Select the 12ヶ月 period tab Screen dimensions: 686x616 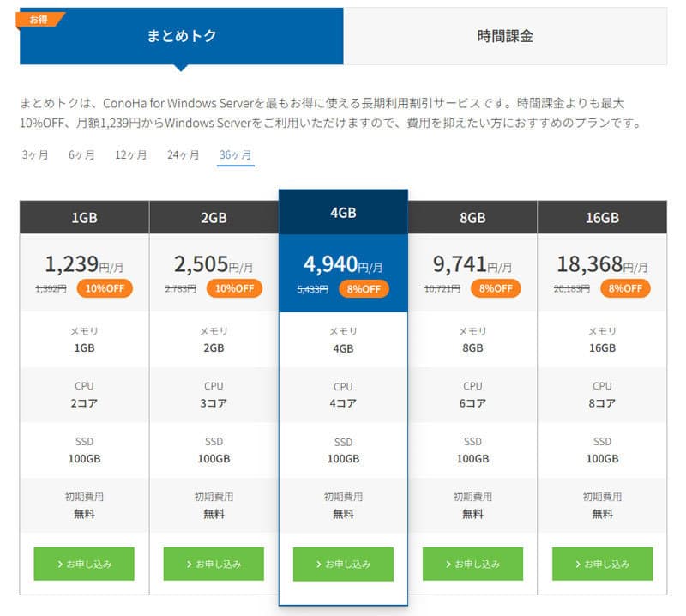tap(131, 154)
